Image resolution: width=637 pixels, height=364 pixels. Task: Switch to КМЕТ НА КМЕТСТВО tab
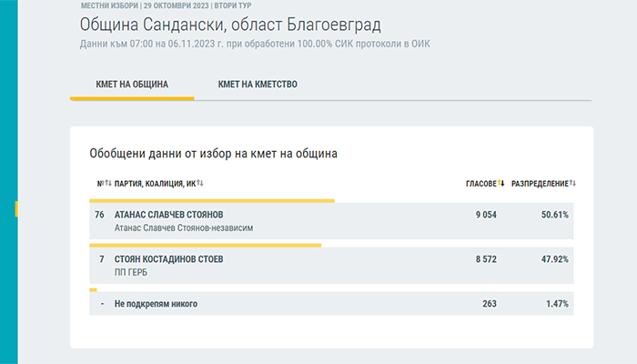click(258, 85)
